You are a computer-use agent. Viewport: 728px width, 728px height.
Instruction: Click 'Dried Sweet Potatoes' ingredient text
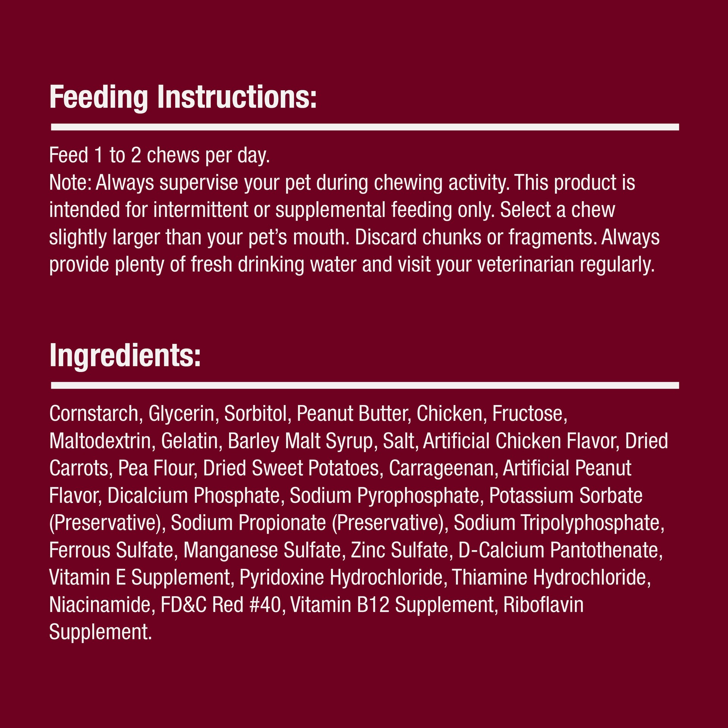pos(291,468)
